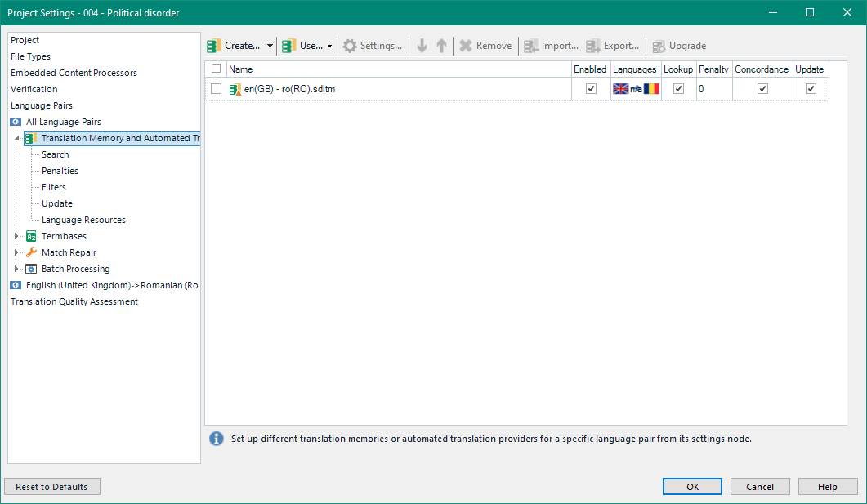
Task: Open the Penalties settings page
Action: (59, 170)
